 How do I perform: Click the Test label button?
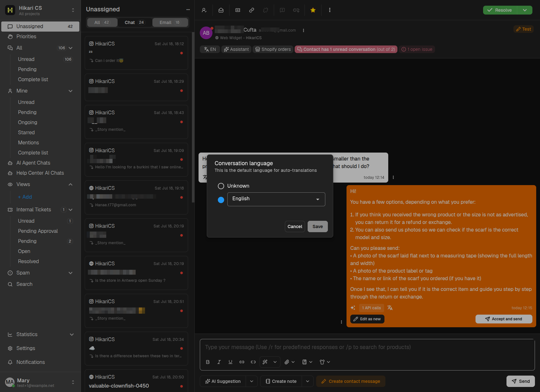click(524, 29)
